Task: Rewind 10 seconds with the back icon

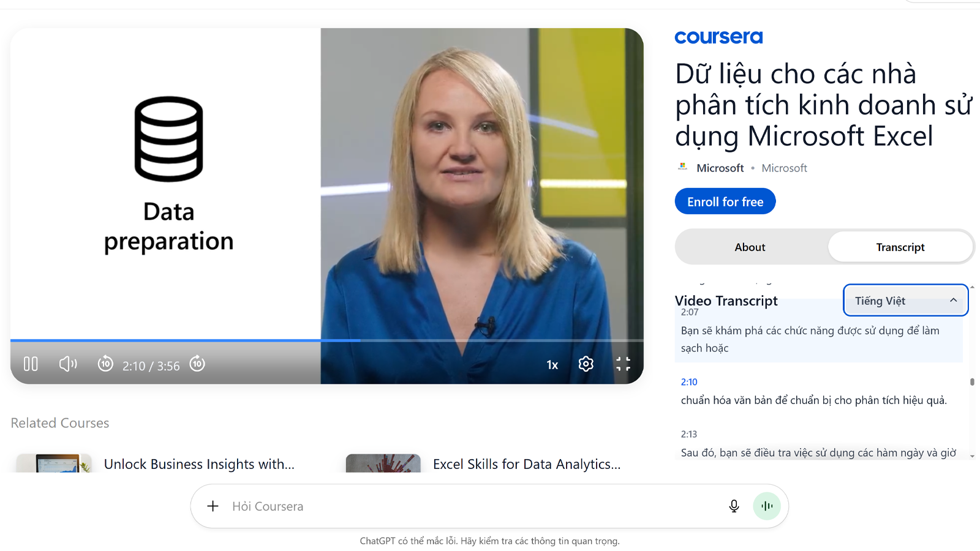Action: pyautogui.click(x=105, y=364)
